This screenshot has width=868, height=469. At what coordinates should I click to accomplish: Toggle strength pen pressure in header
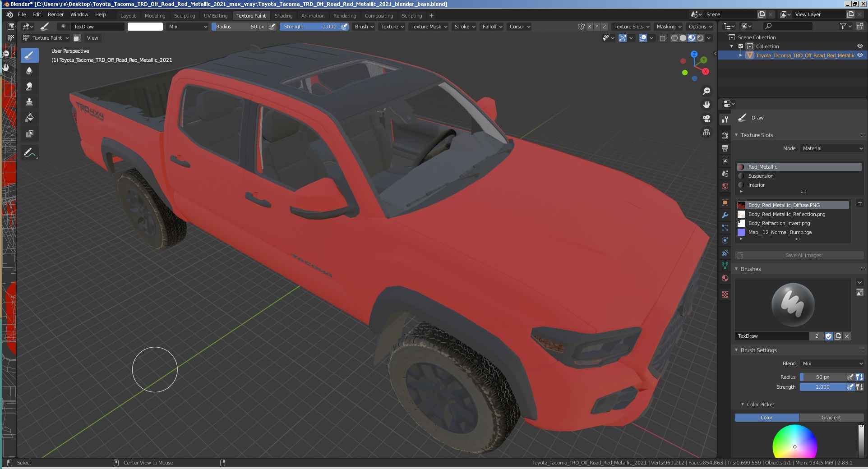[x=344, y=27]
